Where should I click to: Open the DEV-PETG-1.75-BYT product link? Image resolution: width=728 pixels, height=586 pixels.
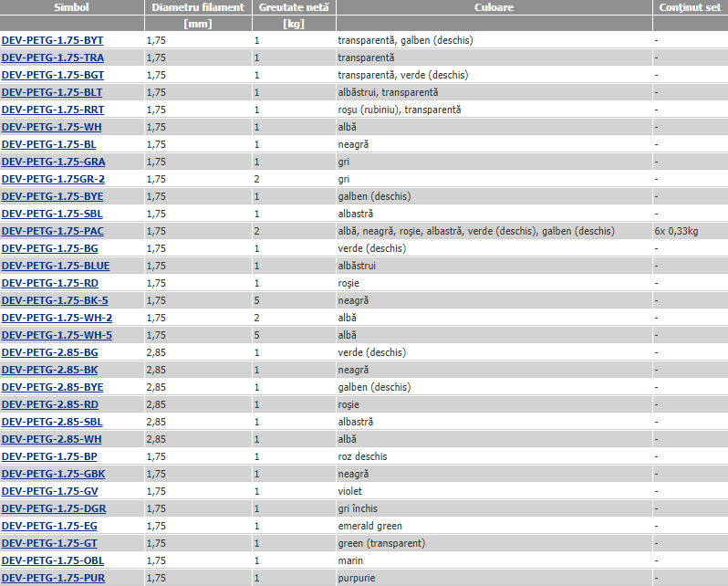[52, 40]
